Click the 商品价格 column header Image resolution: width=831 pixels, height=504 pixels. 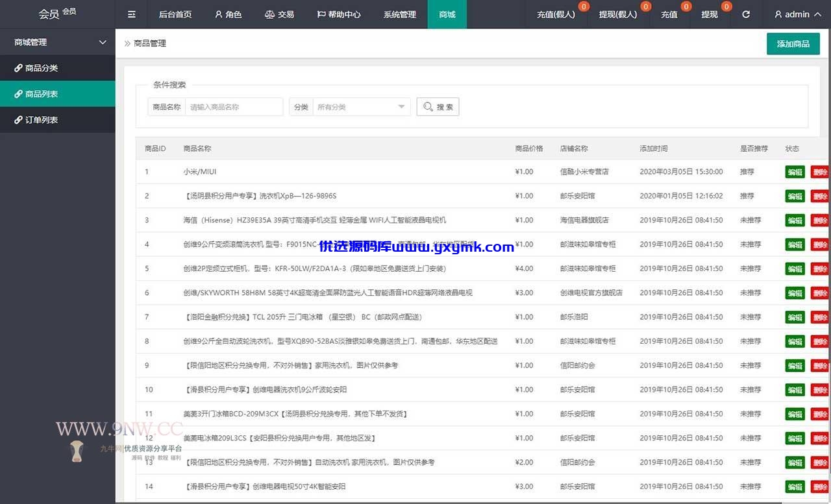[x=529, y=149]
